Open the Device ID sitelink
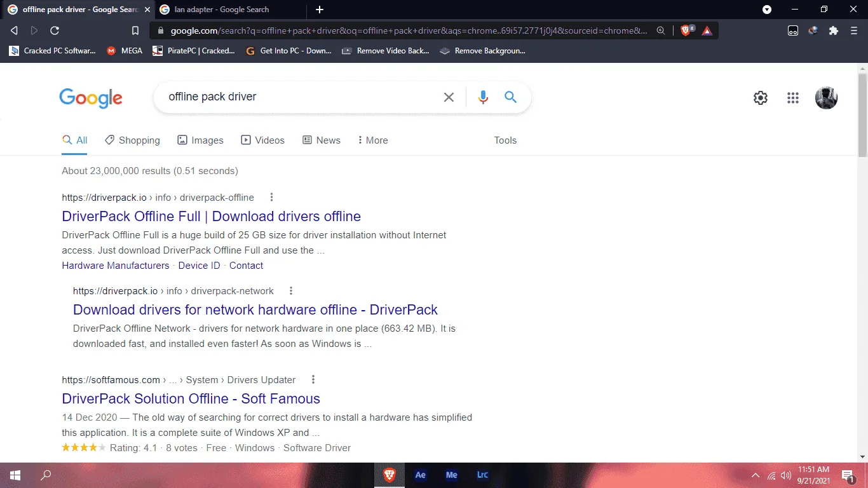The height and width of the screenshot is (488, 868). click(x=199, y=266)
